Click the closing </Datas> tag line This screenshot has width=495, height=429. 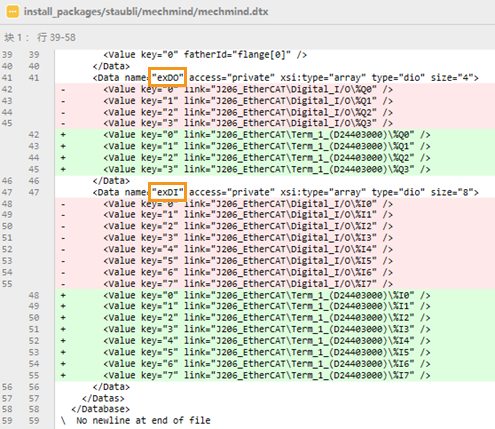pyautogui.click(x=103, y=398)
